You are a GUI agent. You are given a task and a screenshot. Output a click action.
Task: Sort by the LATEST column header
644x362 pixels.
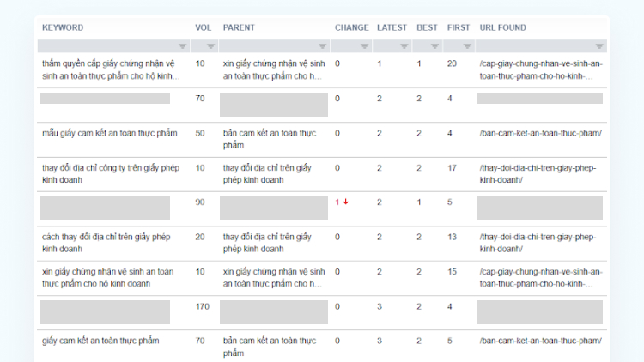pos(392,27)
